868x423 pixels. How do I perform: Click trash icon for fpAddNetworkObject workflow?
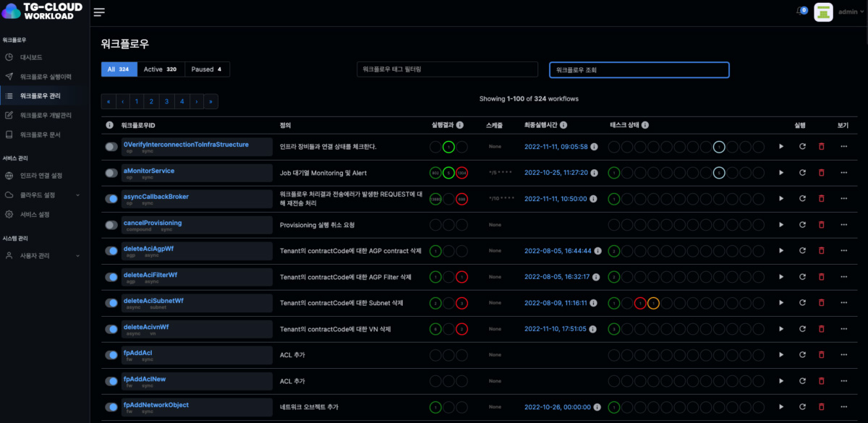tap(821, 407)
